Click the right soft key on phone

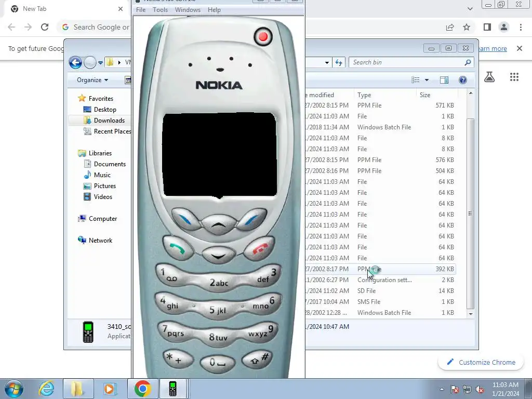coord(251,220)
